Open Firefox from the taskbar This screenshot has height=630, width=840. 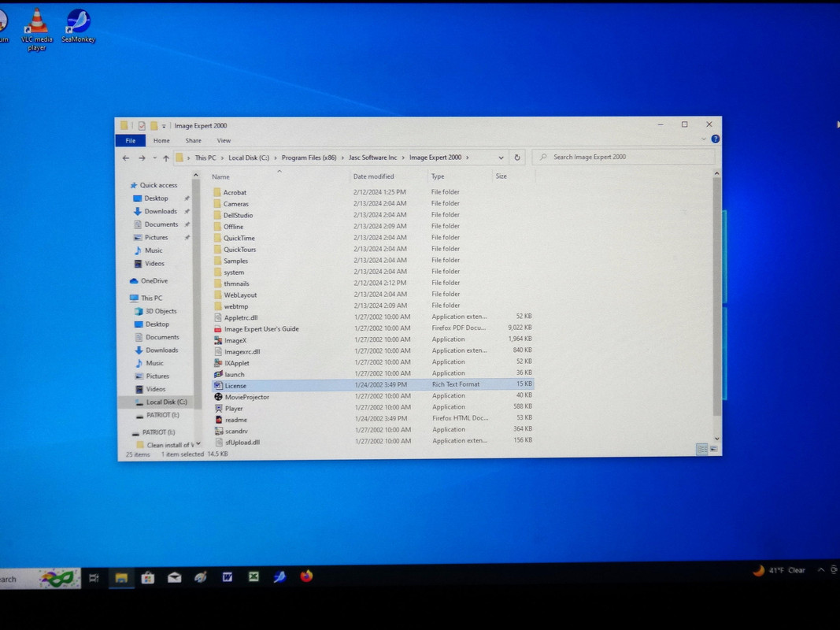[x=306, y=576]
